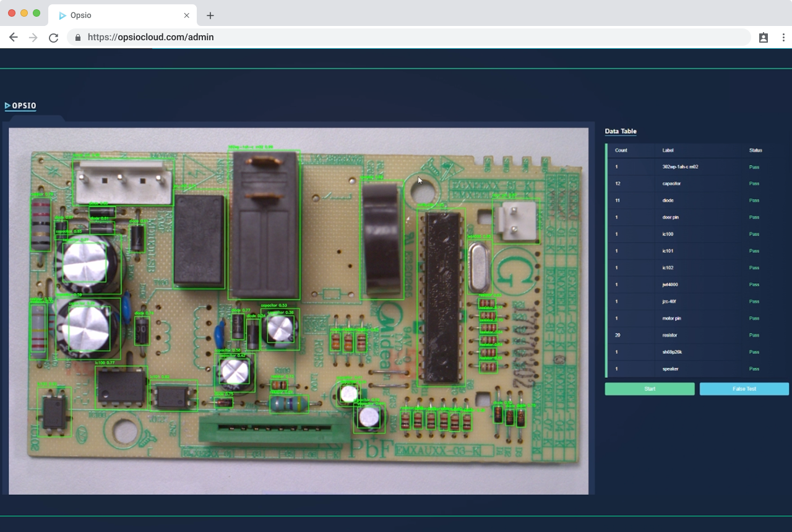
Task: Click the Label column header
Action: (x=668, y=150)
